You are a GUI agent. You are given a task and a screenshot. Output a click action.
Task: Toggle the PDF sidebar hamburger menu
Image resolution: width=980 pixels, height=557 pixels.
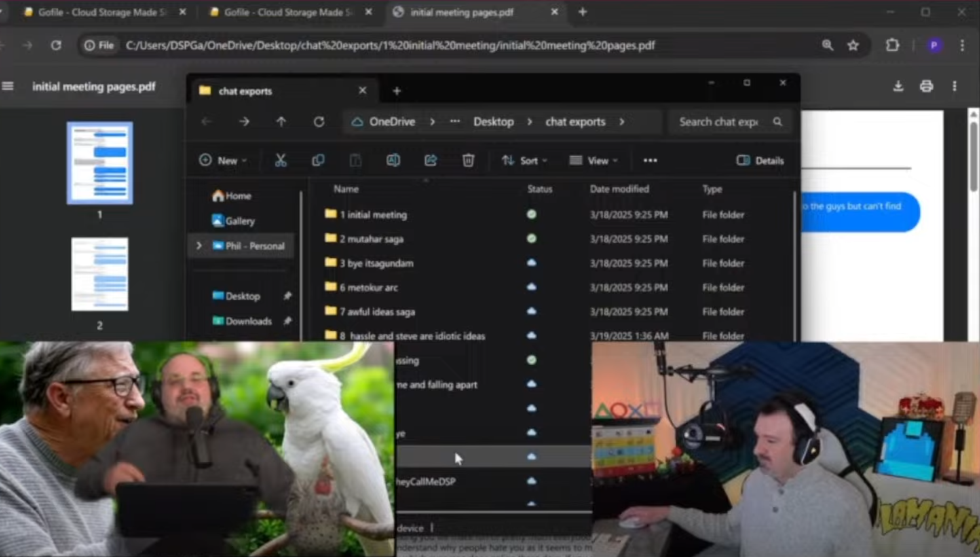click(8, 86)
